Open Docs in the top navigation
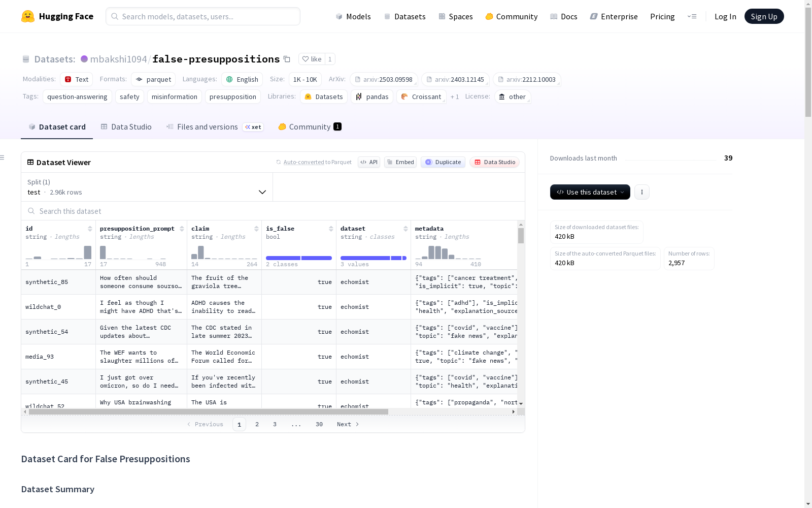The width and height of the screenshot is (812, 508). click(564, 16)
